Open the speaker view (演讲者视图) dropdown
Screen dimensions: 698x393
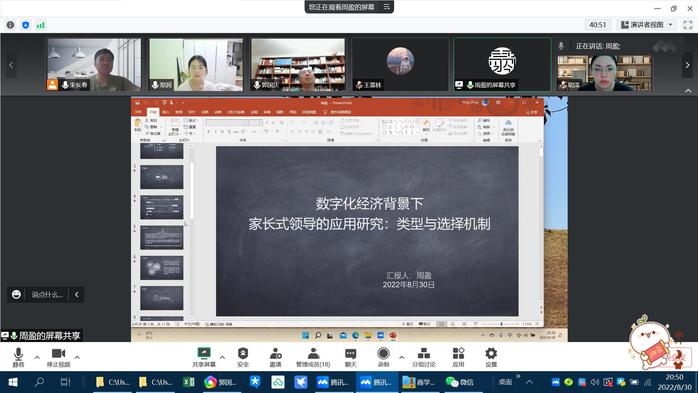click(647, 25)
